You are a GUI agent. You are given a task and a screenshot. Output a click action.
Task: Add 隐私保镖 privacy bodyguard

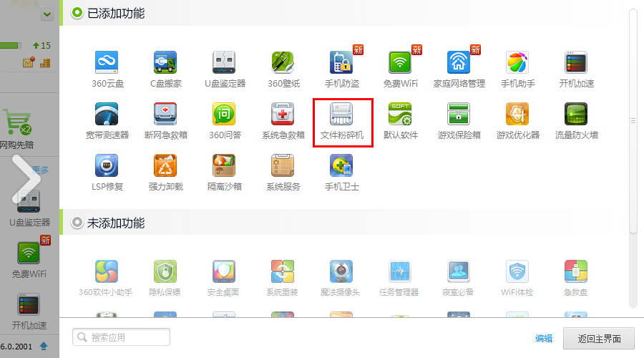165,279
